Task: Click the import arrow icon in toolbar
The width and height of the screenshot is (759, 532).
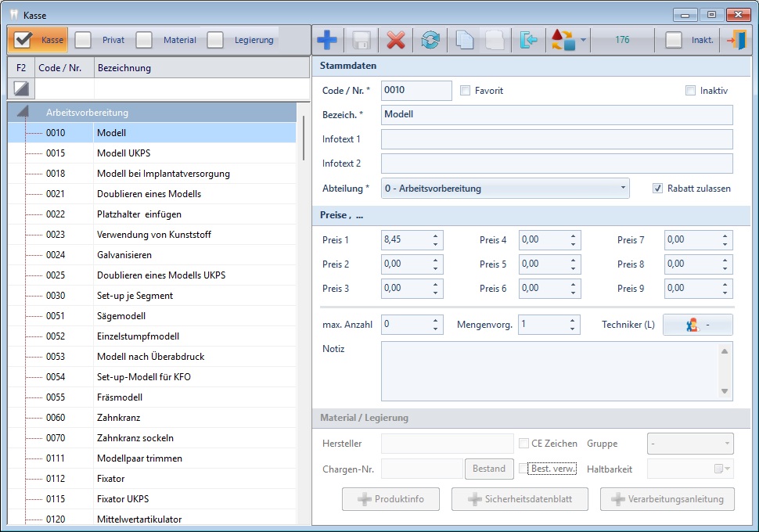Action: tap(529, 40)
